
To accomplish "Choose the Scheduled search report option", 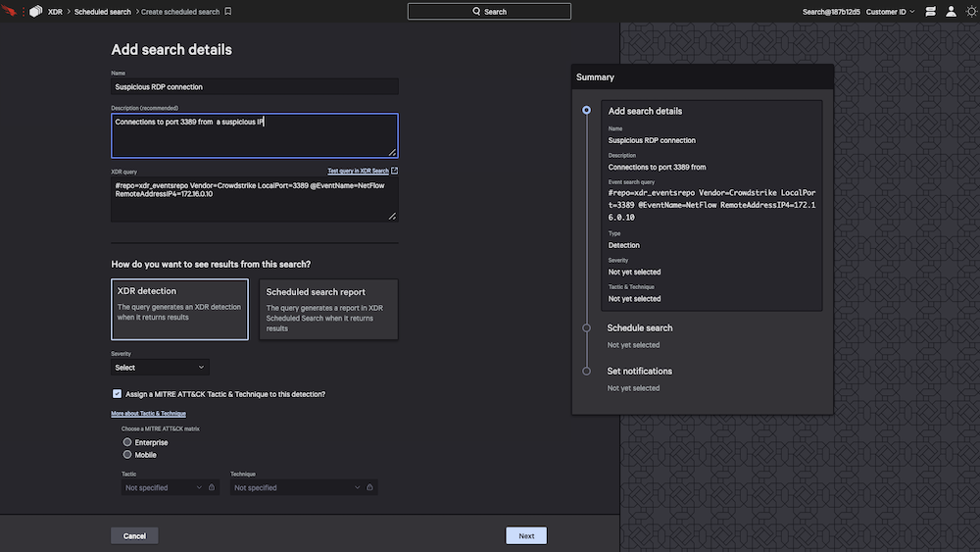I will [x=328, y=310].
